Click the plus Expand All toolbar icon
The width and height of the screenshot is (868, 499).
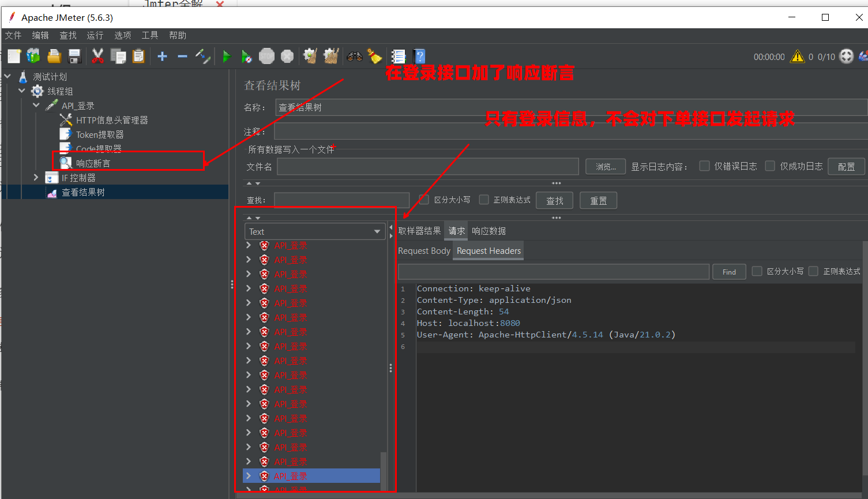click(x=163, y=57)
